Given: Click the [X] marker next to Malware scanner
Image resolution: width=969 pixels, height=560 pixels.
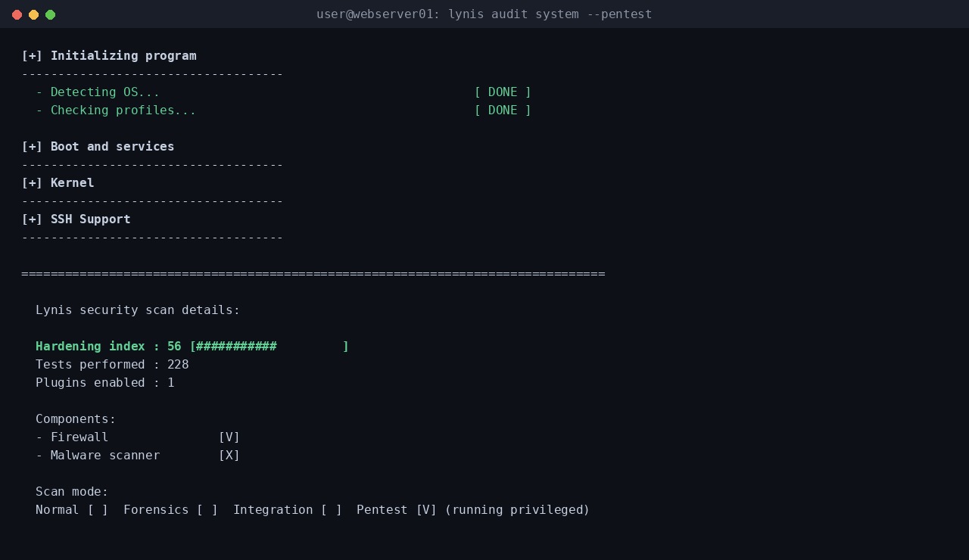Looking at the screenshot, I should pos(229,456).
